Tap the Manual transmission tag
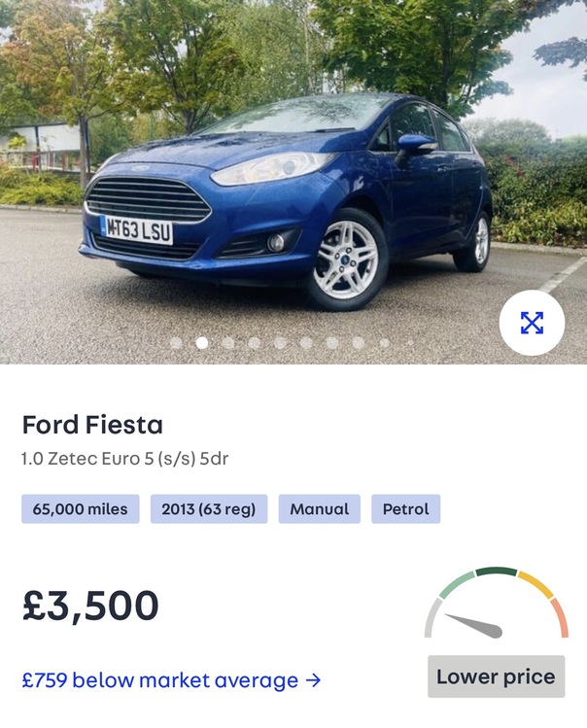Image resolution: width=587 pixels, height=728 pixels. point(320,509)
